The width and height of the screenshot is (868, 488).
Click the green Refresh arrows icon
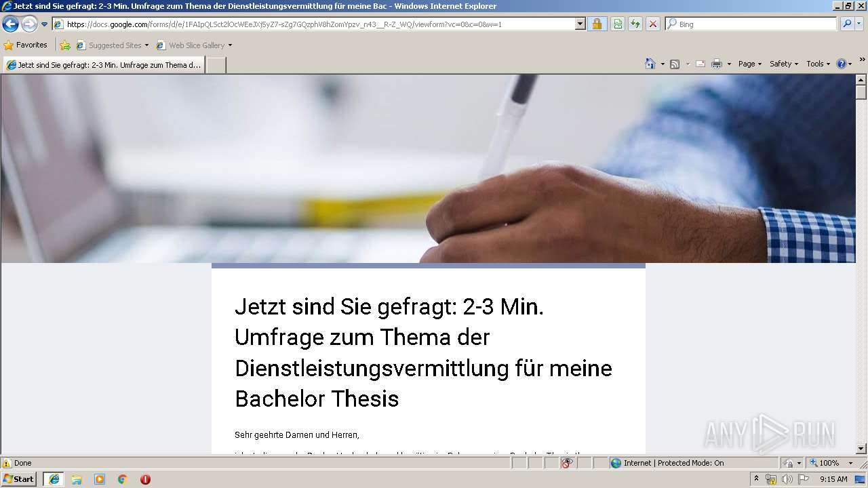click(x=635, y=24)
